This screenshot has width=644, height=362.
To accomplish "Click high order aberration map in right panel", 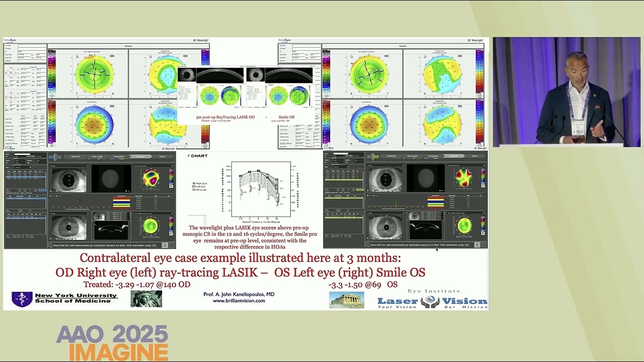I will coord(464,177).
